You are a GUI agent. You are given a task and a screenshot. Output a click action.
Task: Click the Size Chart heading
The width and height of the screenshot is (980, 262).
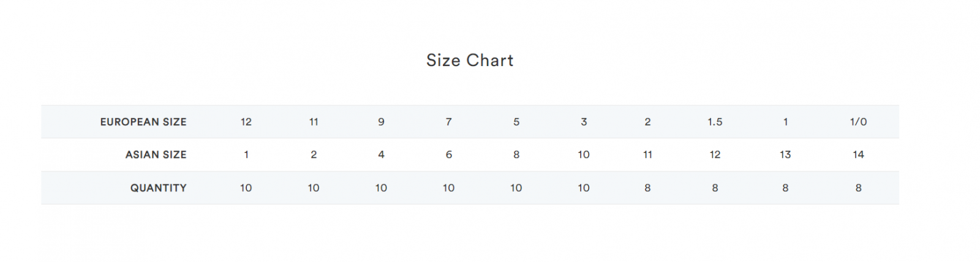[470, 60]
